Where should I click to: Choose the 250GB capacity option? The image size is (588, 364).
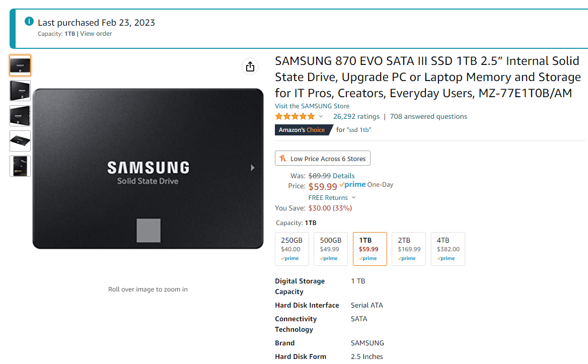292,249
